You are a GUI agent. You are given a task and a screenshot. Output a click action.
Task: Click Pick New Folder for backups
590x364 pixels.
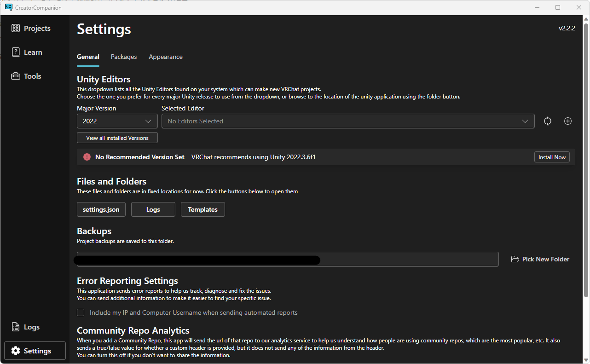click(540, 259)
